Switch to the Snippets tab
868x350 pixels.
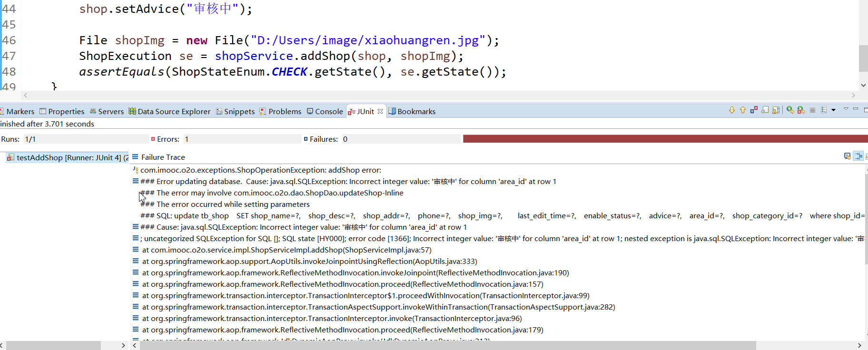tap(236, 111)
